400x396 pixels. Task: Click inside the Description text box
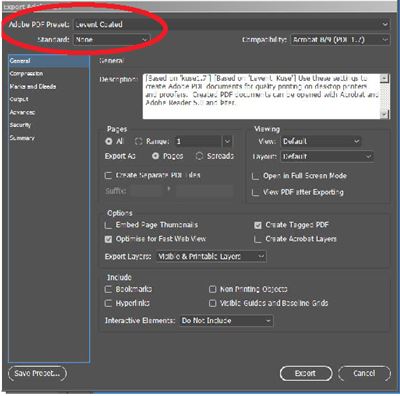pos(262,96)
